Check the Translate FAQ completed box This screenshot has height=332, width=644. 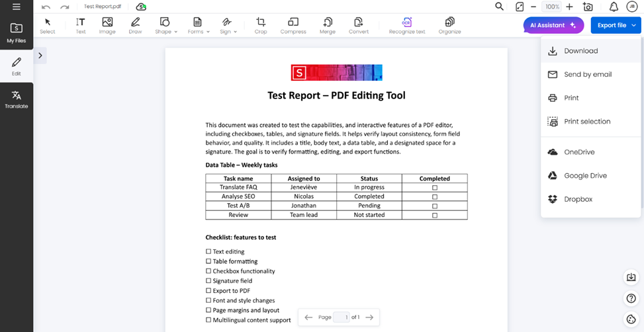(x=435, y=188)
